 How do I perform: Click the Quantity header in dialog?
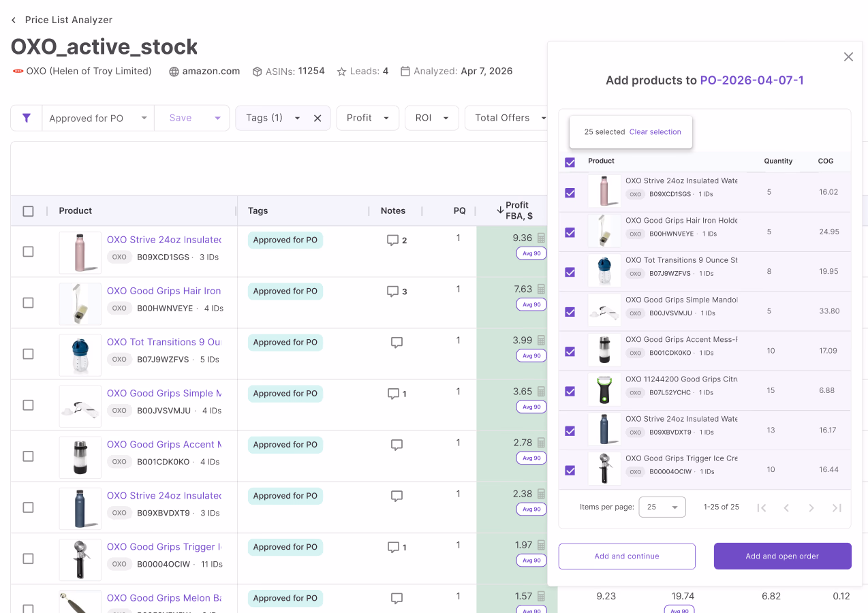coord(778,161)
